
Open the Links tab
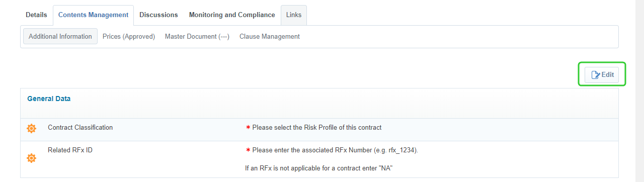pos(294,15)
